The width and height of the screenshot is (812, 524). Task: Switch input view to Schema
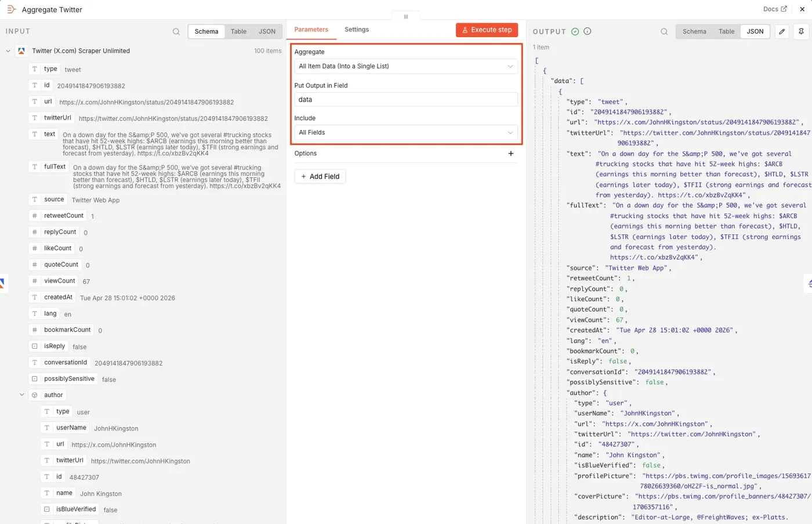click(206, 31)
